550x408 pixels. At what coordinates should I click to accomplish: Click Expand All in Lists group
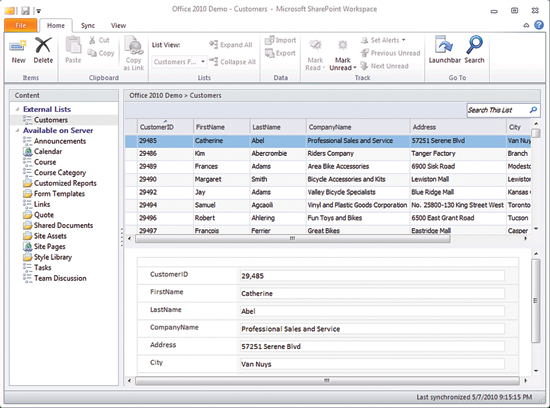tap(230, 45)
